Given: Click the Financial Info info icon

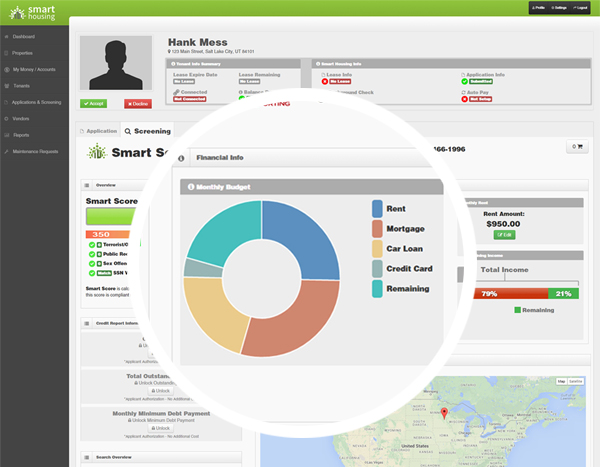Looking at the screenshot, I should pyautogui.click(x=181, y=158).
